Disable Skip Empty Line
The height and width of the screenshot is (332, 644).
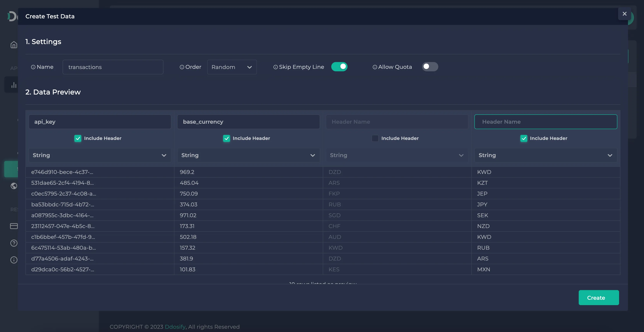(x=340, y=66)
